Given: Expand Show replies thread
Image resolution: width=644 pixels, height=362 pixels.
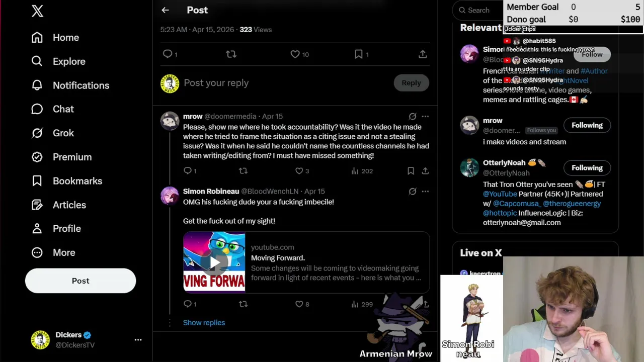Looking at the screenshot, I should [x=204, y=323].
